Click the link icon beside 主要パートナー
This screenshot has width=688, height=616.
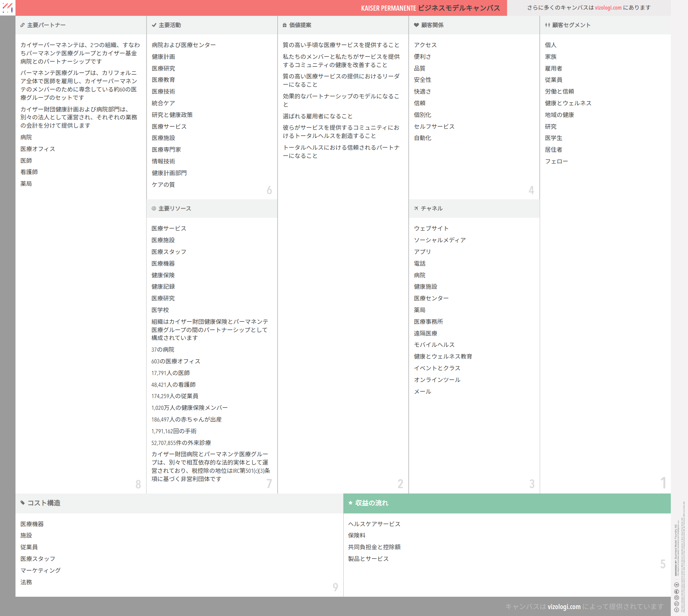coord(22,25)
